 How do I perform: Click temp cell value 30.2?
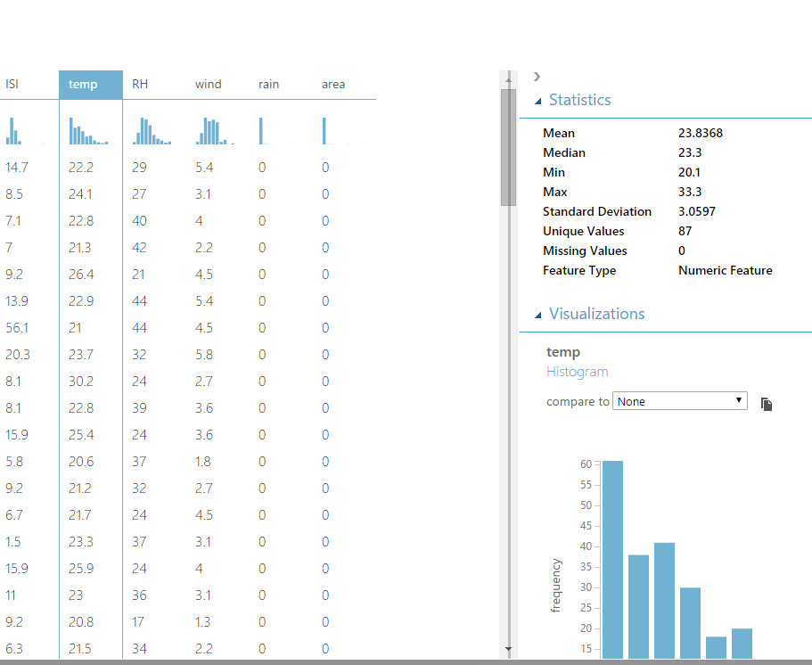click(x=81, y=382)
